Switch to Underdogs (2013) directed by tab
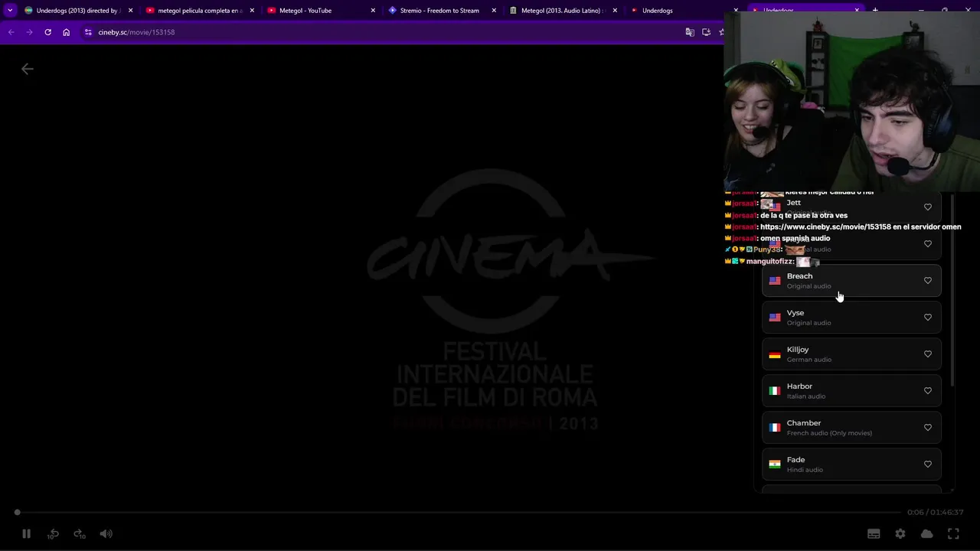This screenshot has width=980, height=551. click(77, 11)
